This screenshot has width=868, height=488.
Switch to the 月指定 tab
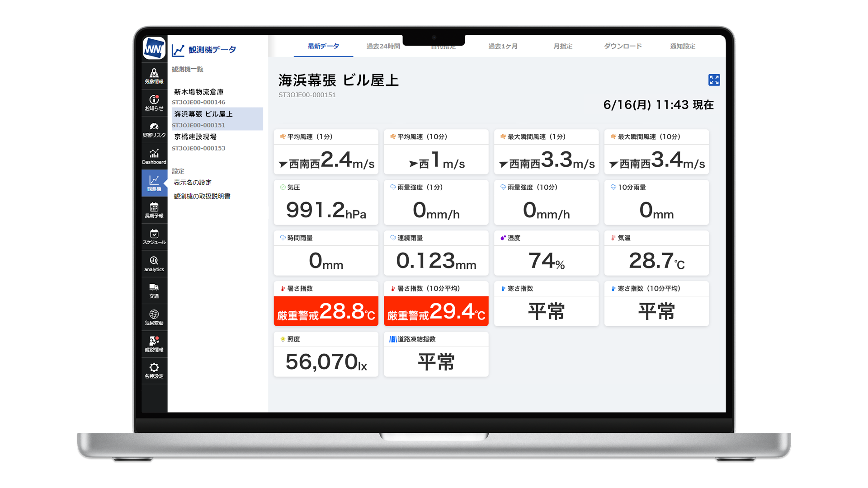563,46
